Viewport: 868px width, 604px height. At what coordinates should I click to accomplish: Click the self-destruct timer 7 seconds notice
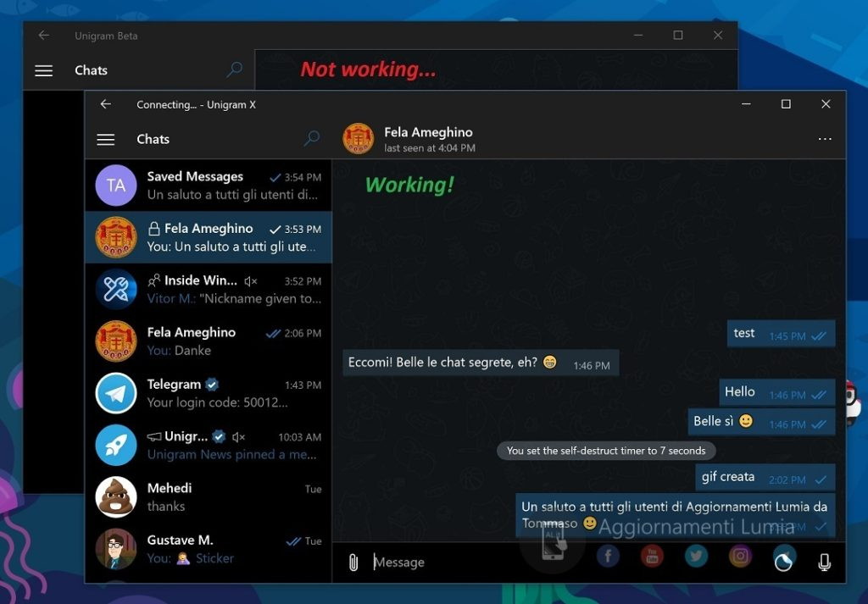606,451
